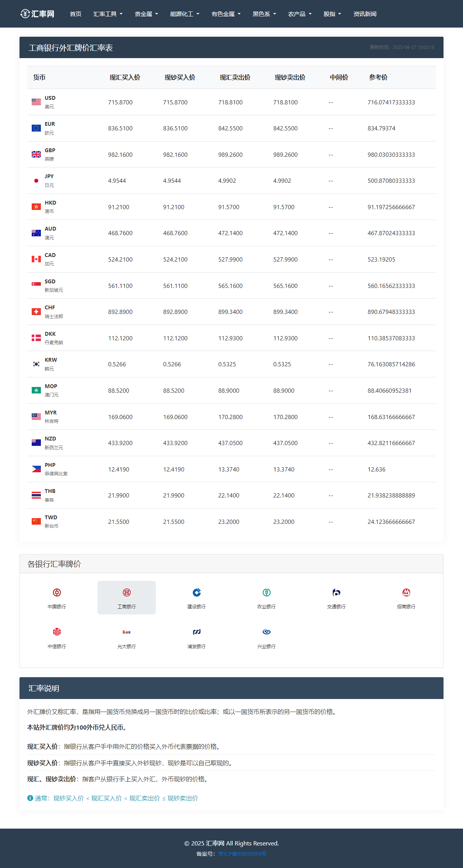The image size is (463, 868).
Task: Open the 能源化工 dropdown
Action: click(x=185, y=14)
